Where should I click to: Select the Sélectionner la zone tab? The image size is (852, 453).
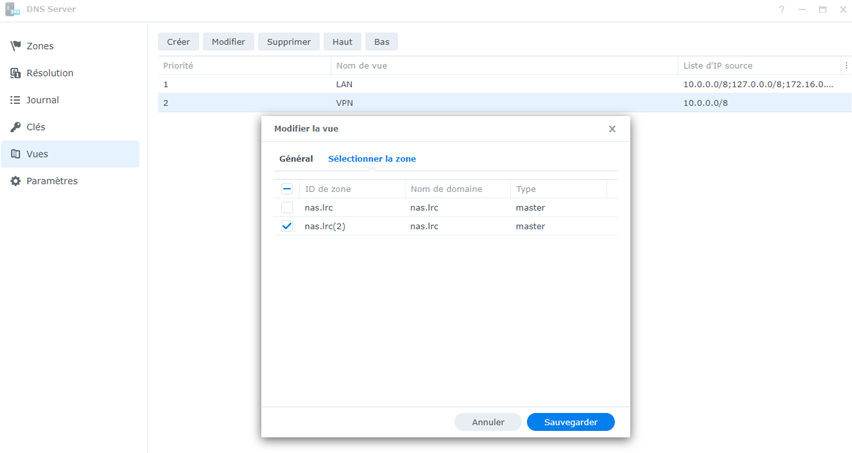[x=372, y=159]
